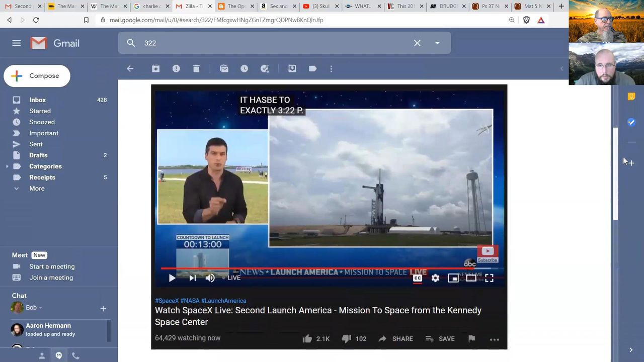The image size is (644, 362).
Task: Toggle the Gmail main menu hamburger
Action: [17, 43]
